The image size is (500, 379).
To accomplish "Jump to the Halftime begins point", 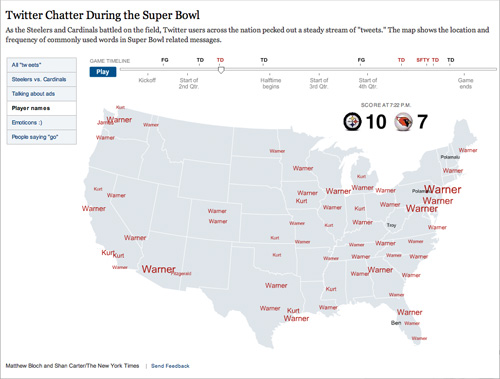I will [x=270, y=83].
